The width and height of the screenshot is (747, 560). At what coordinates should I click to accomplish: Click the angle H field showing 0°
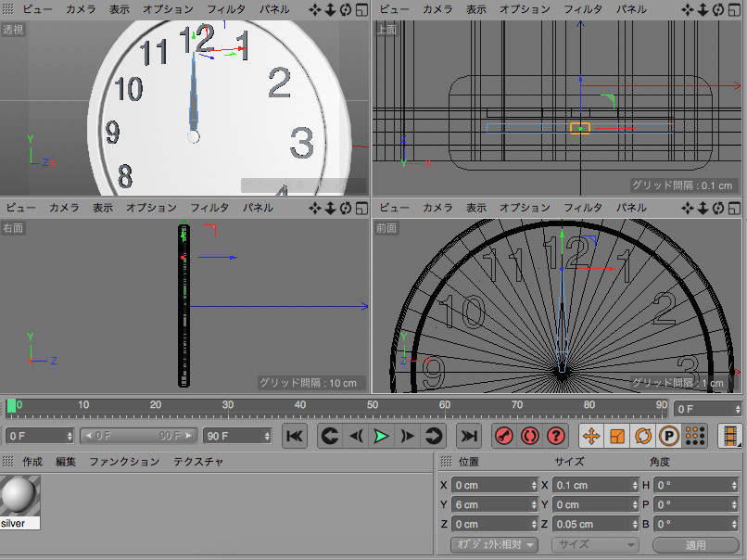698,485
